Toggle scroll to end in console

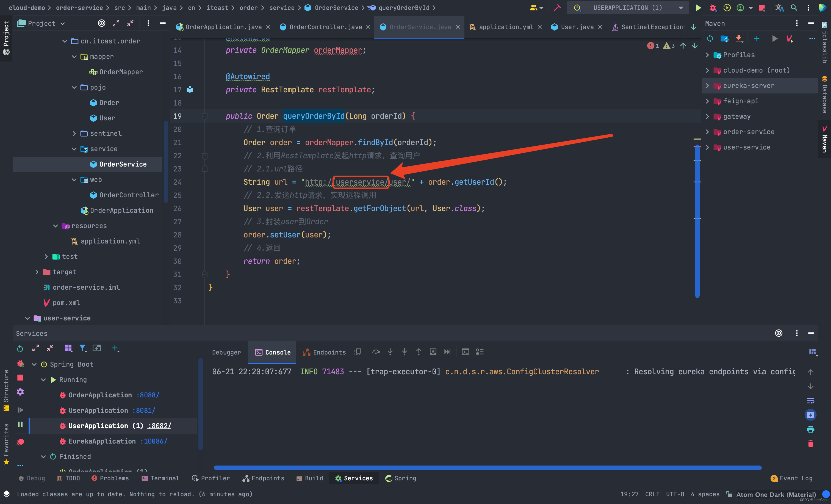tap(810, 415)
